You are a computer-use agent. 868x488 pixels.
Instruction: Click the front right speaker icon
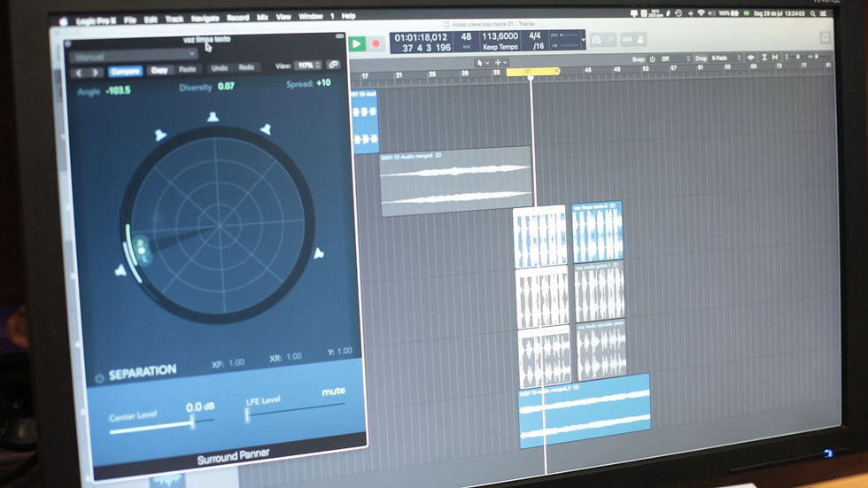[267, 129]
